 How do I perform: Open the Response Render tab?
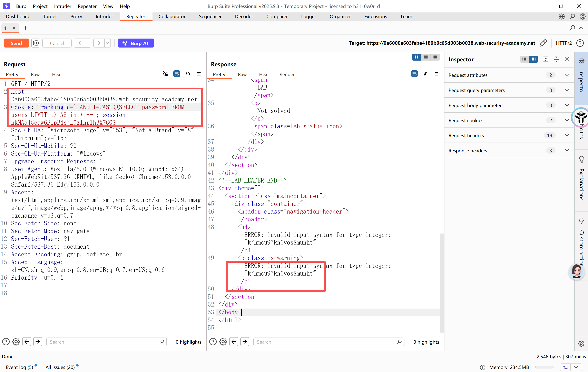tap(287, 74)
